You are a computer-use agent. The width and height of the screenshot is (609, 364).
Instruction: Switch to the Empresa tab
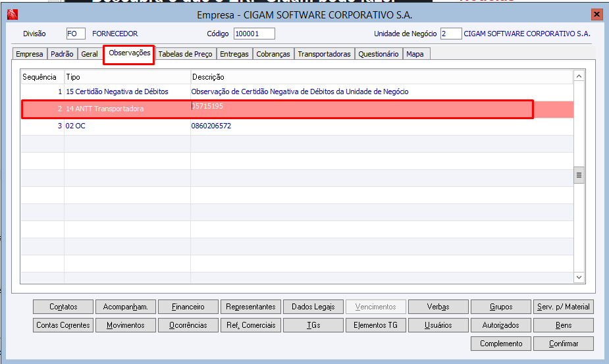(30, 54)
